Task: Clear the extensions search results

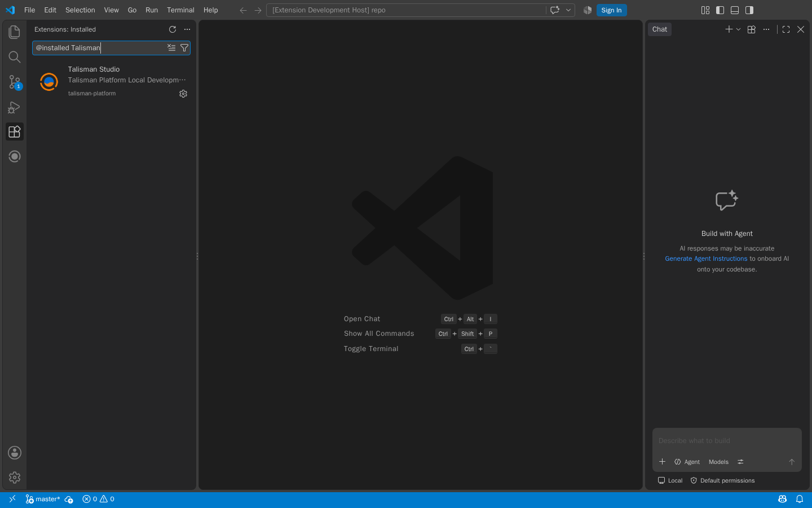Action: tap(171, 48)
